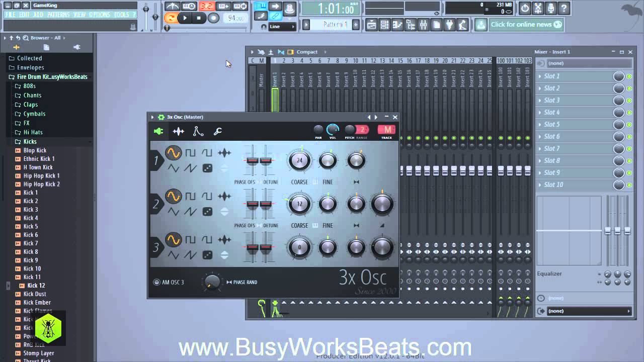Toggle pattern/song mode button
Viewport: 644px width, 362px height.
pyautogui.click(x=172, y=18)
